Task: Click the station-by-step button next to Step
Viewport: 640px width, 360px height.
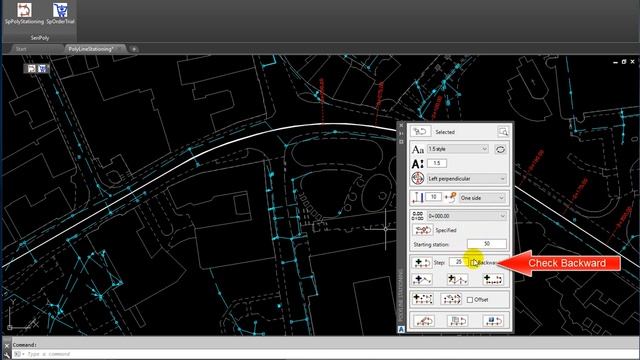Action: coord(422,262)
